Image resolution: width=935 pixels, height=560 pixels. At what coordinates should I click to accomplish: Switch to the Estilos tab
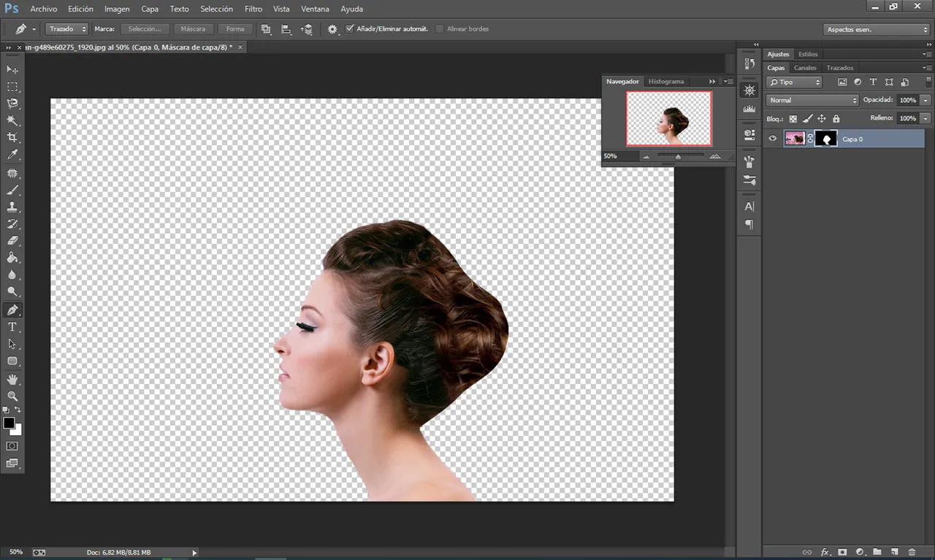pyautogui.click(x=808, y=54)
